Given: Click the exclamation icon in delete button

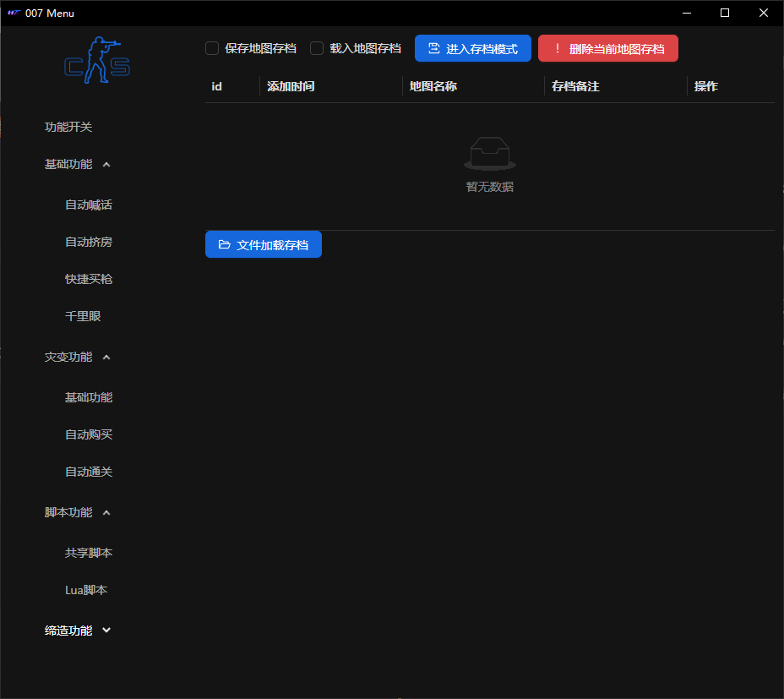Looking at the screenshot, I should (x=558, y=48).
